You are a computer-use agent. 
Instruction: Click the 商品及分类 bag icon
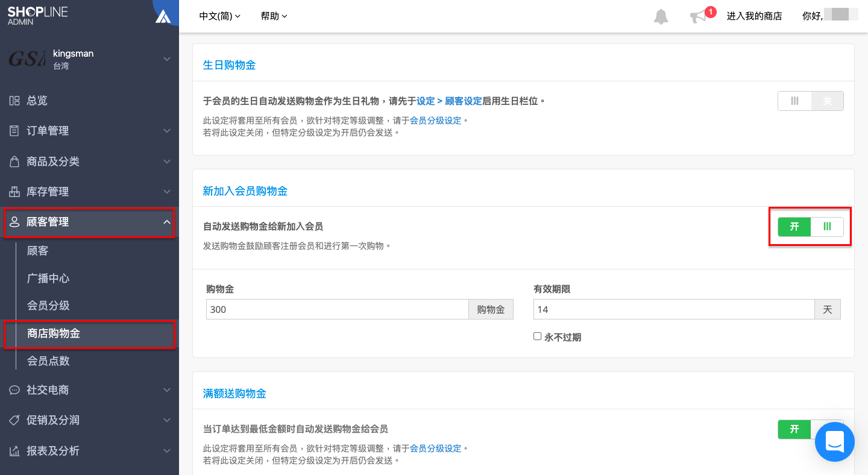pos(14,162)
